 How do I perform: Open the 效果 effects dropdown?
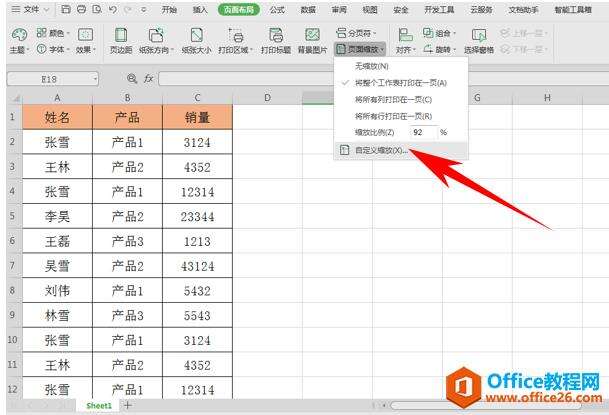(85, 41)
